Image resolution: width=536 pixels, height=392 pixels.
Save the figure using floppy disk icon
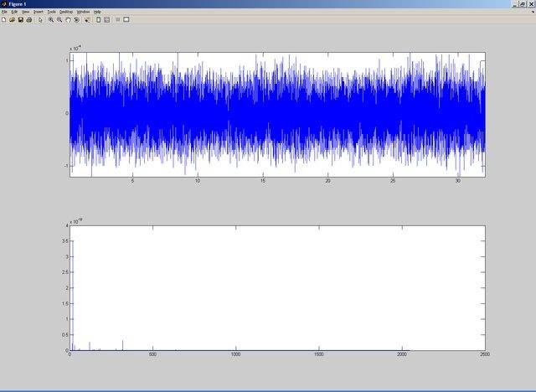click(21, 19)
